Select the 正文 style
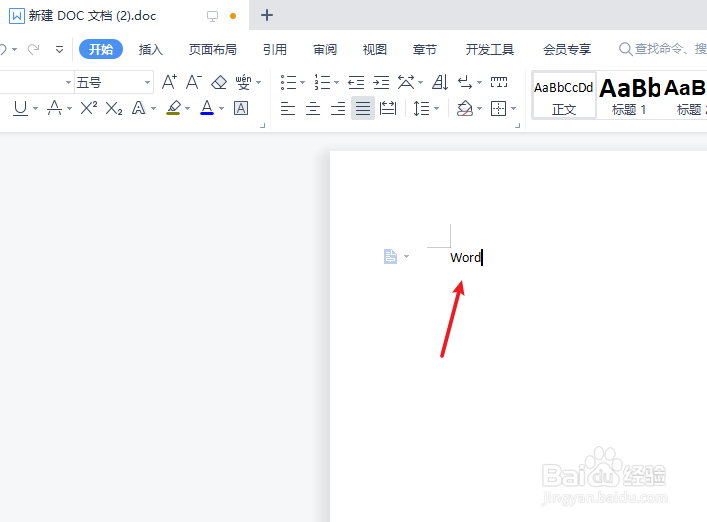Screen dimensions: 707x522 [564, 96]
